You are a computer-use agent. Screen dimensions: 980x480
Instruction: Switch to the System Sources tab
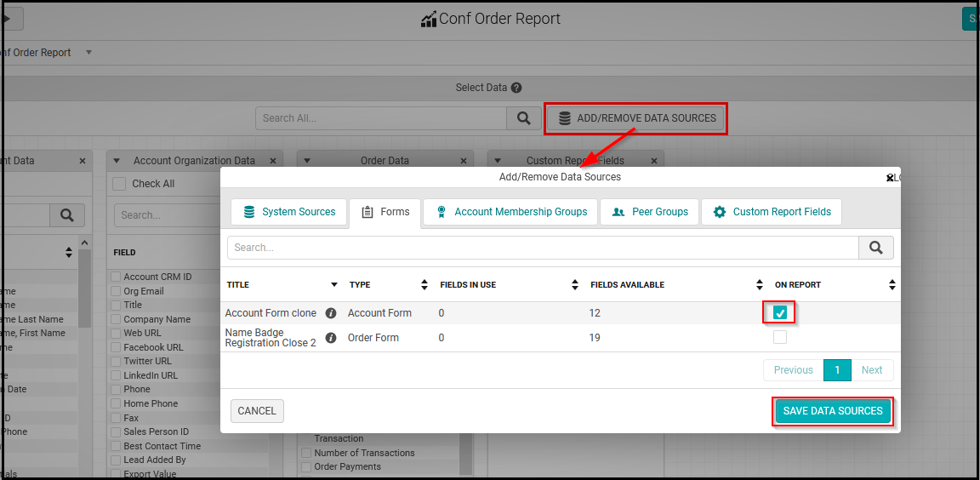pyautogui.click(x=289, y=212)
